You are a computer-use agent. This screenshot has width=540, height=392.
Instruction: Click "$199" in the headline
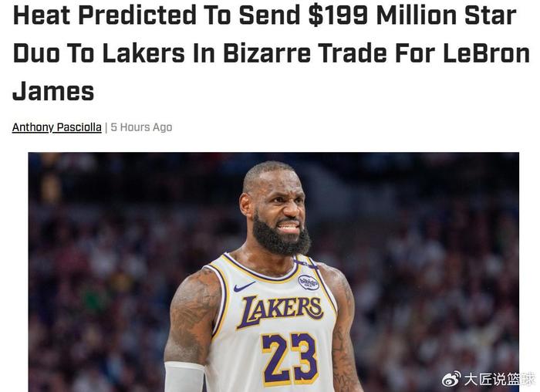point(338,15)
